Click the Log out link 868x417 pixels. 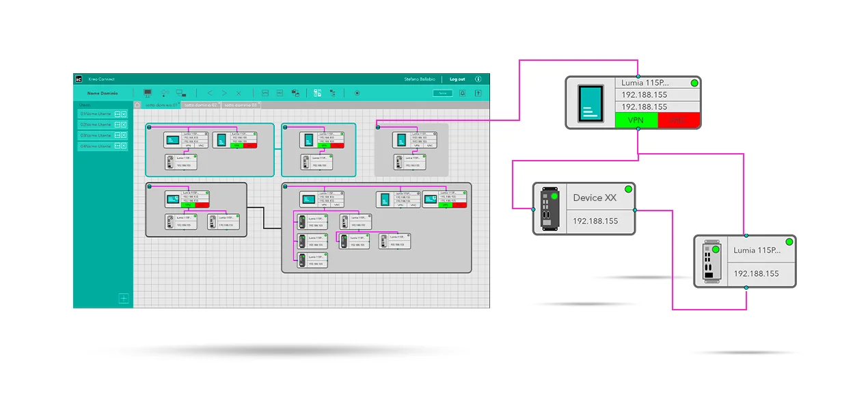(x=457, y=79)
